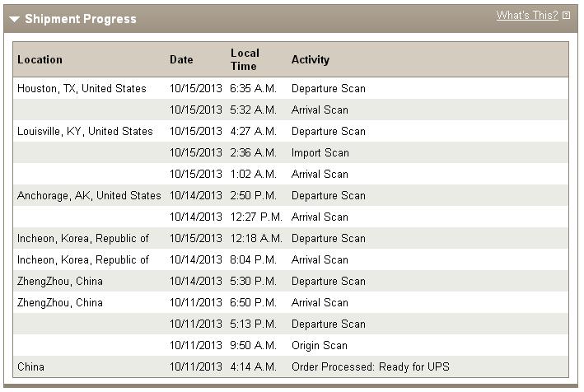The height and width of the screenshot is (392, 584).
Task: Select the Origin Scan activity entry
Action: tap(320, 345)
